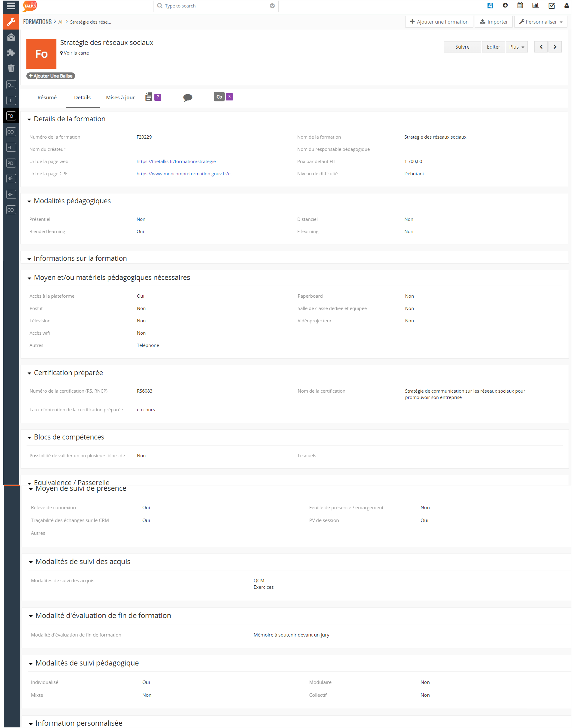Collapse Certification préparée section
The height and width of the screenshot is (728, 572).
(x=29, y=373)
